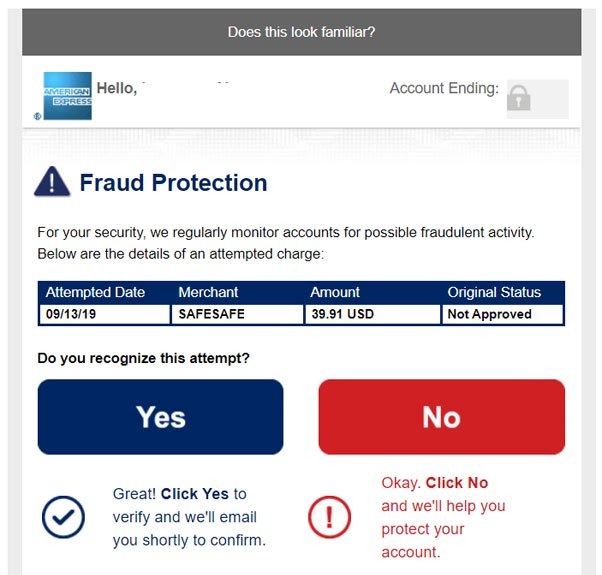
Task: Select the Merchant column header
Action: [x=208, y=292]
